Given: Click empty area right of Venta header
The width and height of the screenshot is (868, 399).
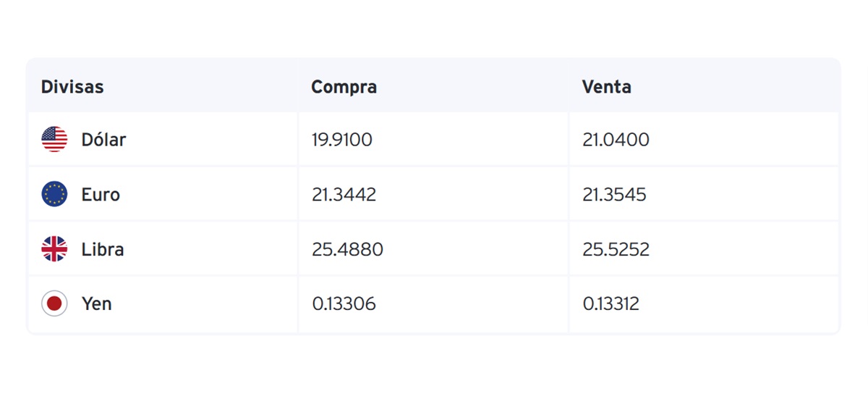Looking at the screenshot, I should pyautogui.click(x=734, y=87).
